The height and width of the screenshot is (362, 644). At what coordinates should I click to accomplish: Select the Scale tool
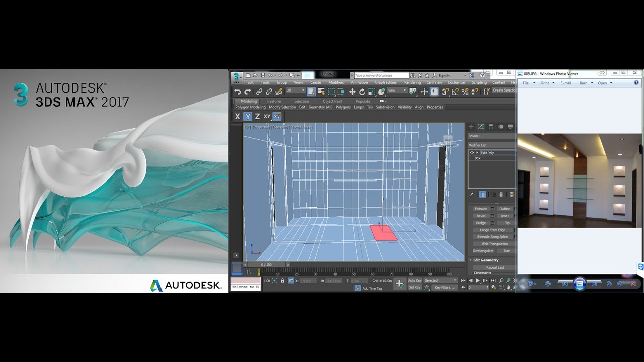(372, 92)
